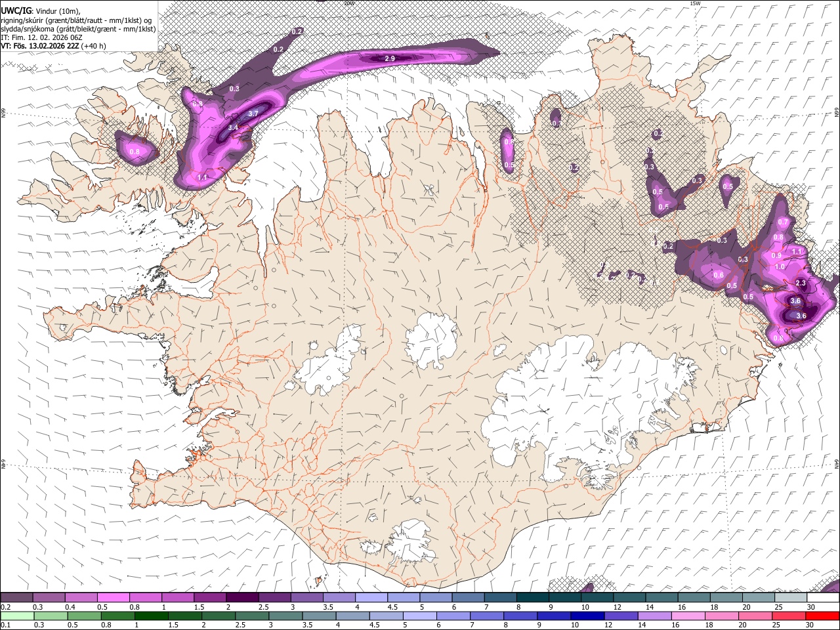Pick the bright red 30 swatch in rain legend

coord(823,616)
